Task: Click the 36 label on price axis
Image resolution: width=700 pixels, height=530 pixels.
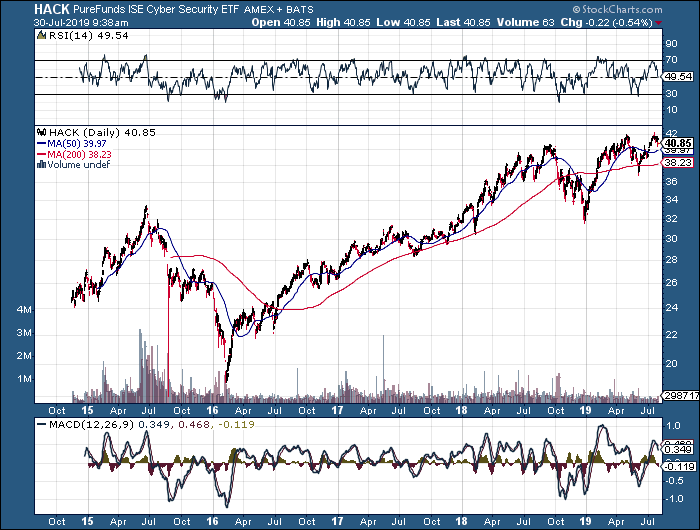Action: pos(671,181)
